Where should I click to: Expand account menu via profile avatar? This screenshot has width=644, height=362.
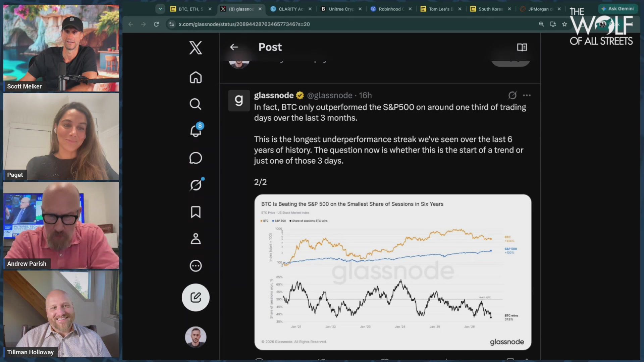(196, 337)
